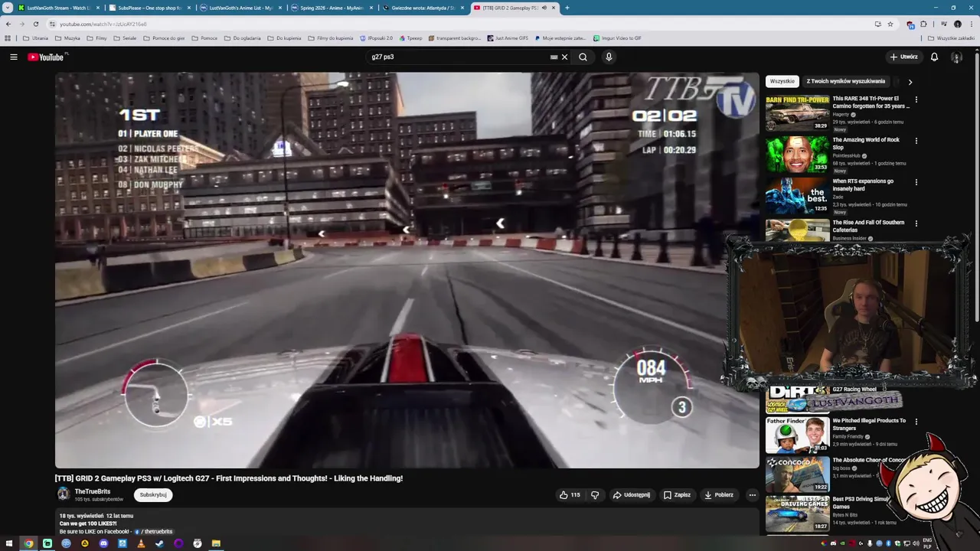Open VLC from the taskbar

pyautogui.click(x=141, y=543)
